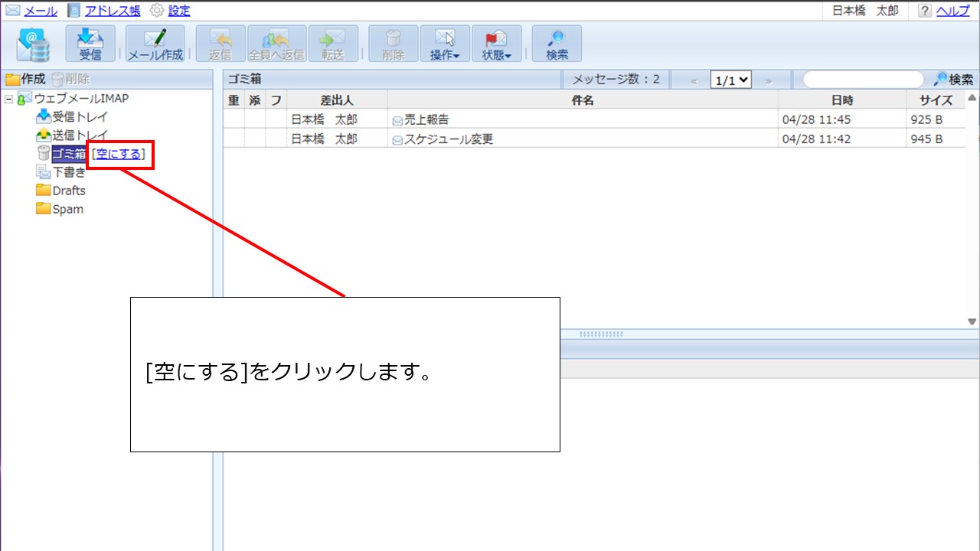
Task: Open ヘルプ help link
Action: tap(952, 11)
